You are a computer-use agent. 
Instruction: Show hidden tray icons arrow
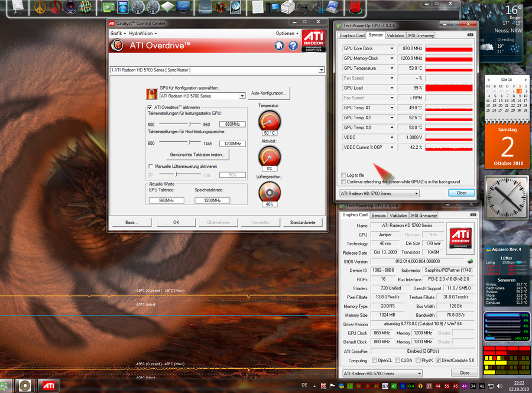pyautogui.click(x=314, y=386)
